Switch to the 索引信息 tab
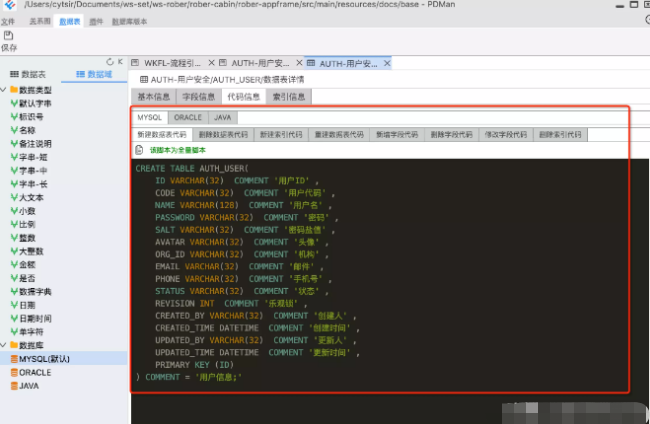Image resolution: width=650 pixels, height=424 pixels. pos(289,97)
